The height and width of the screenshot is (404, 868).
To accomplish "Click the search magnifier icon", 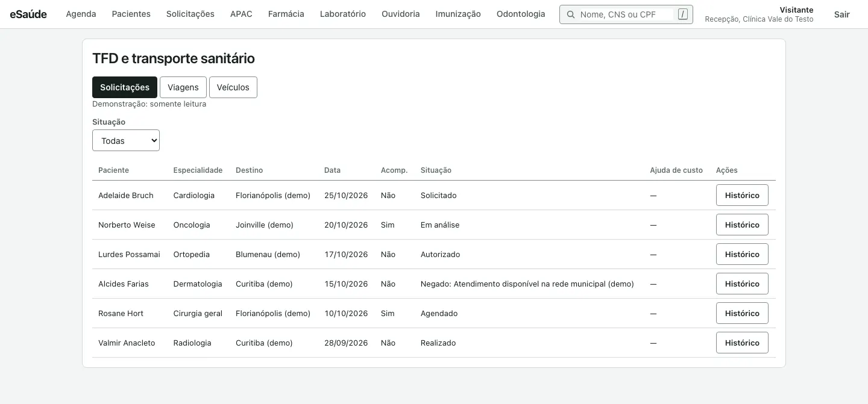I will click(570, 14).
